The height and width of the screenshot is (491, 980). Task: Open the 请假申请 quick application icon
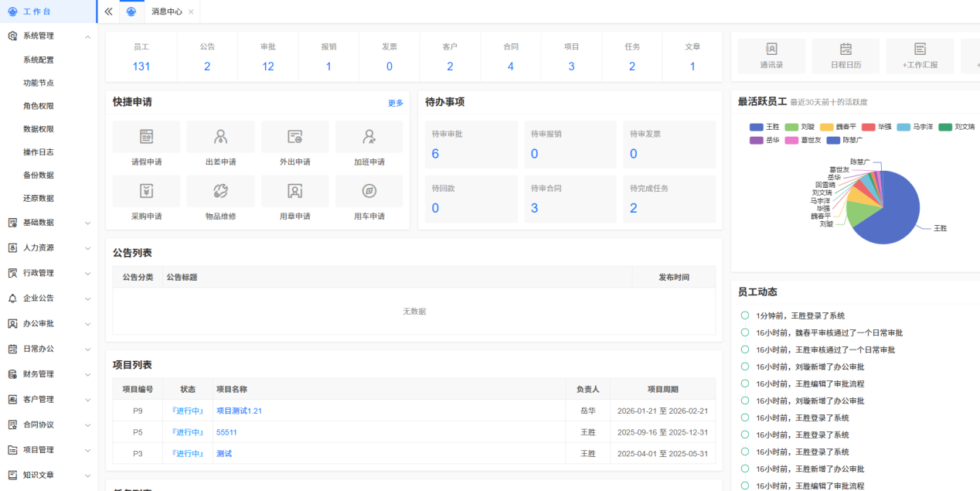[x=146, y=137]
